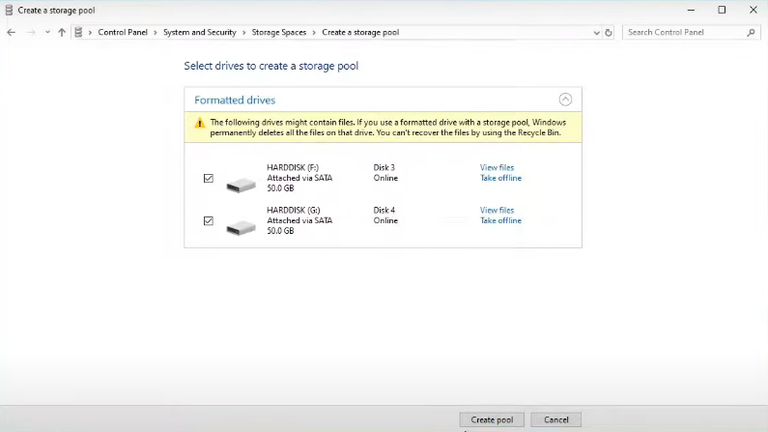
Task: View files on Disk 4
Action: [497, 210]
